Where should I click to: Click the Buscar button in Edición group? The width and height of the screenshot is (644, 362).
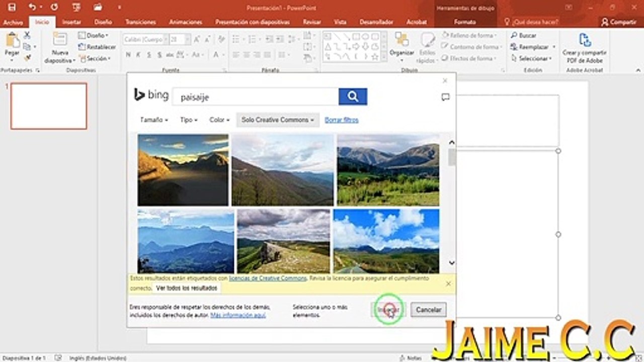tap(523, 35)
